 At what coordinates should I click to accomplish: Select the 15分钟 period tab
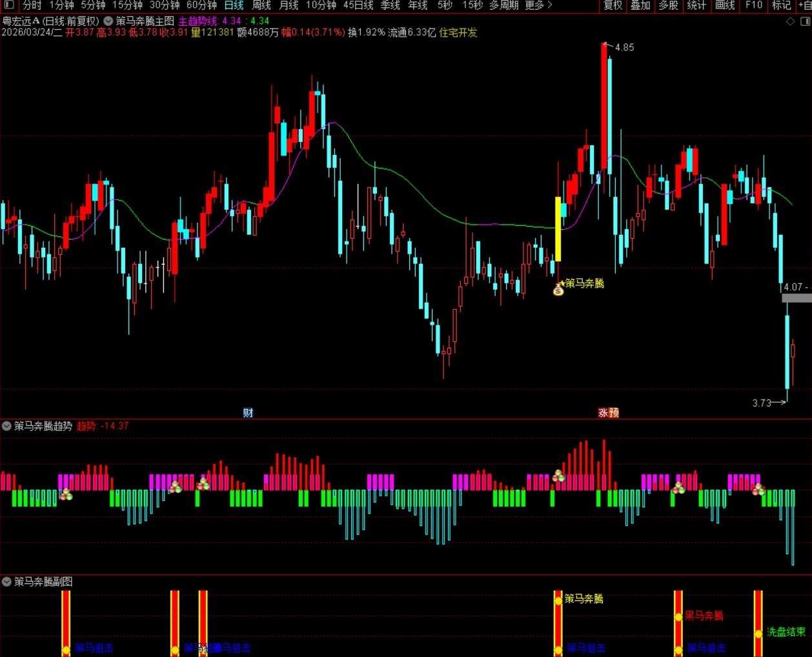click(127, 5)
